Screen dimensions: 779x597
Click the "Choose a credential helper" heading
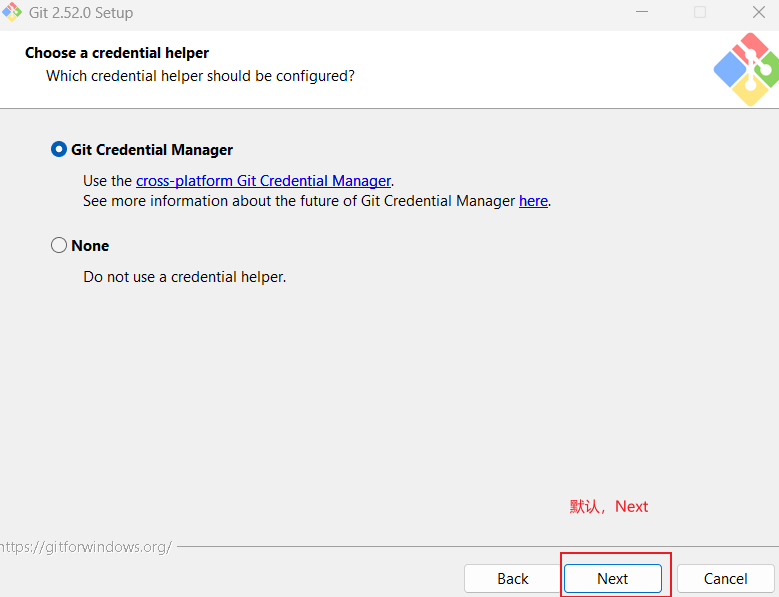coord(117,53)
